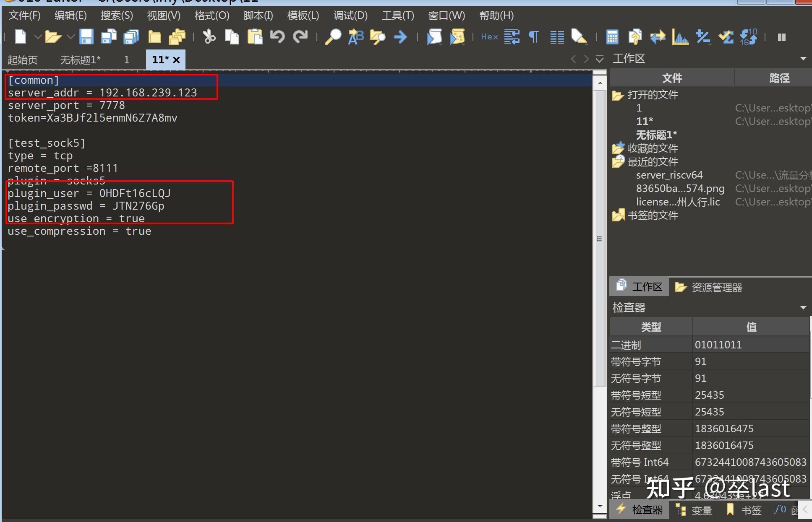Switch to the 无标题1* tab
This screenshot has height=522, width=812.
(80, 60)
